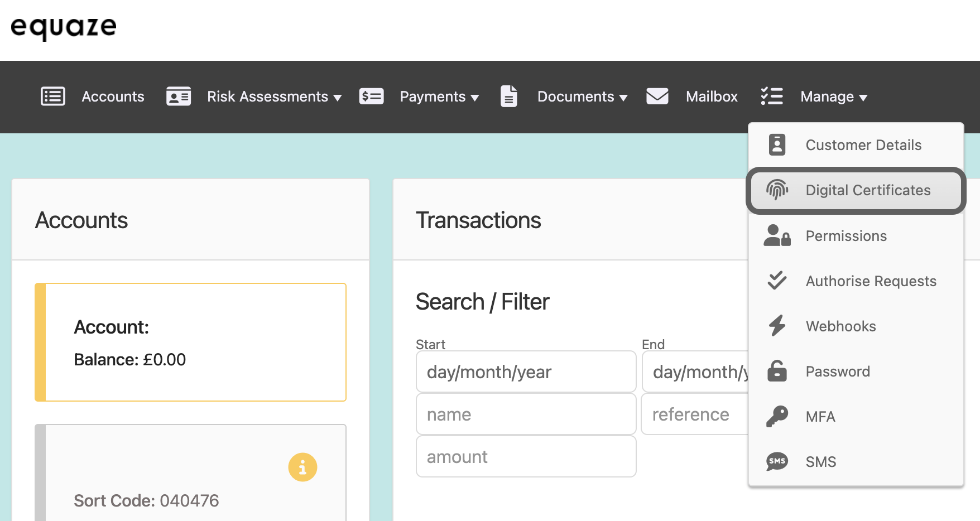Click the Permissions user-lock icon
This screenshot has width=980, height=521.
click(x=777, y=235)
